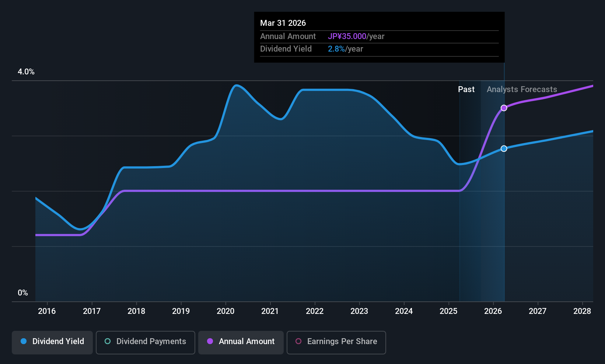605x364 pixels.
Task: Click the Mar 31 2026 tooltip date
Action: pos(283,23)
